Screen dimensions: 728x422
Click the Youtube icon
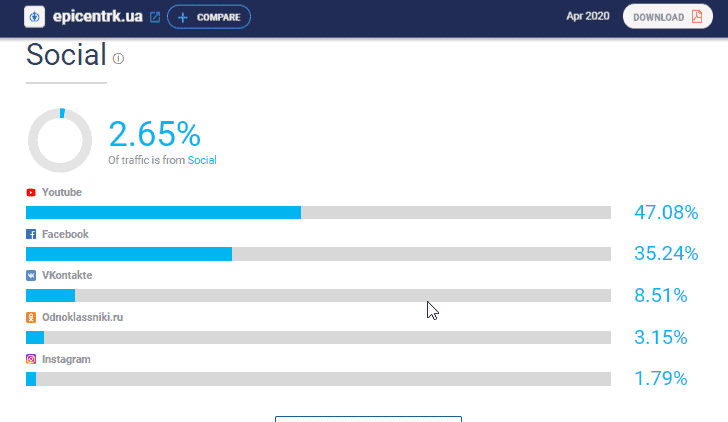31,192
